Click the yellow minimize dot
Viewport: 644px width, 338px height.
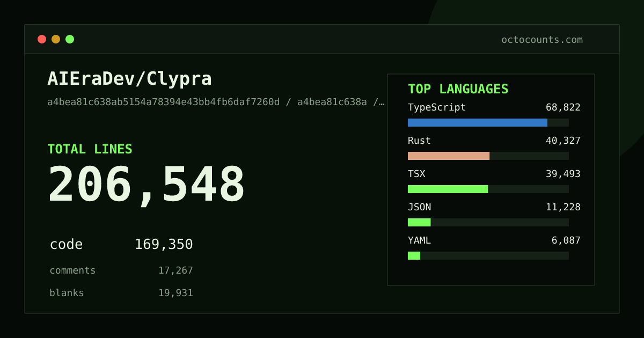tap(56, 39)
